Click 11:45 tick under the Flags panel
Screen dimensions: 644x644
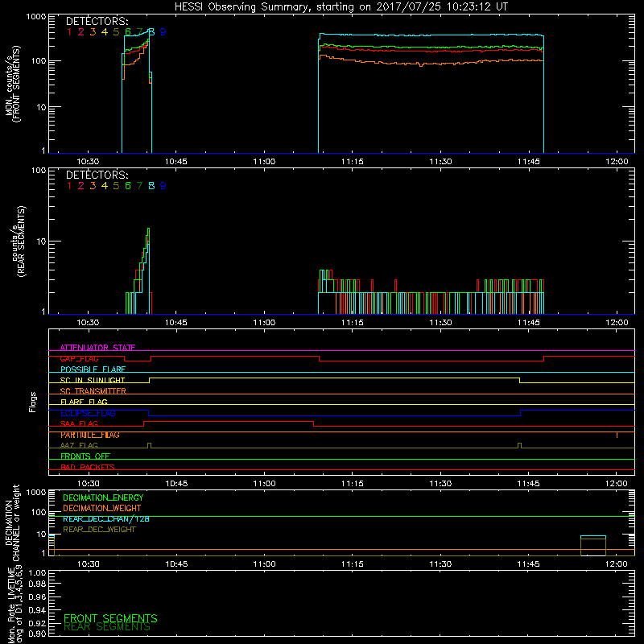(x=529, y=484)
